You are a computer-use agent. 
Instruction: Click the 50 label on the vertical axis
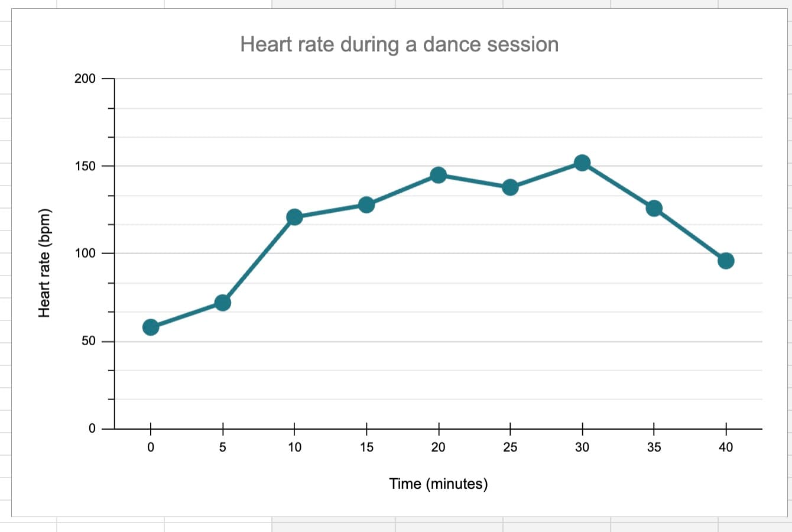point(89,341)
